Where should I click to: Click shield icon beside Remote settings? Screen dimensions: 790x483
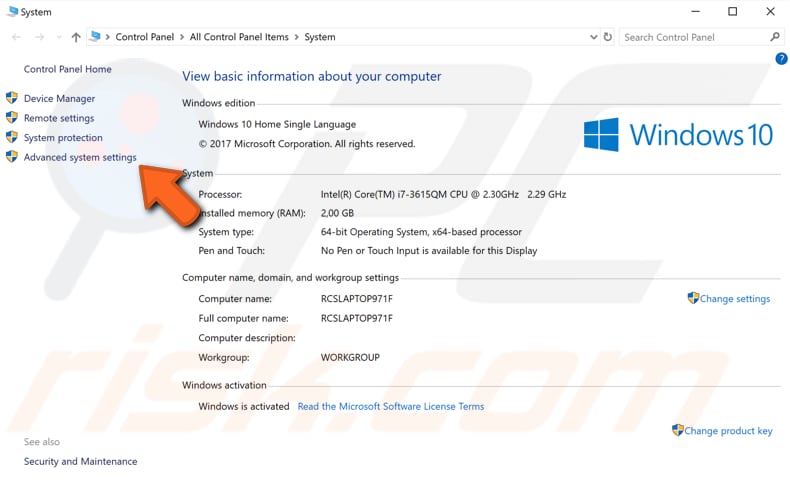pyautogui.click(x=12, y=117)
